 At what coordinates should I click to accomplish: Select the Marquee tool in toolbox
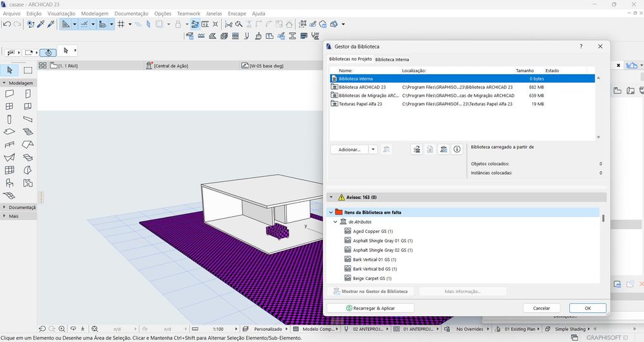click(x=28, y=70)
